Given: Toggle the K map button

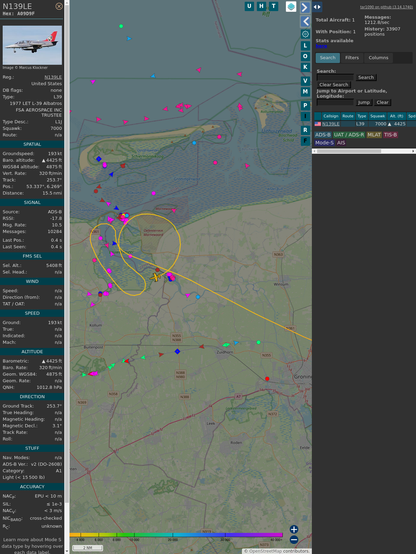Looking at the screenshot, I should (x=305, y=67).
